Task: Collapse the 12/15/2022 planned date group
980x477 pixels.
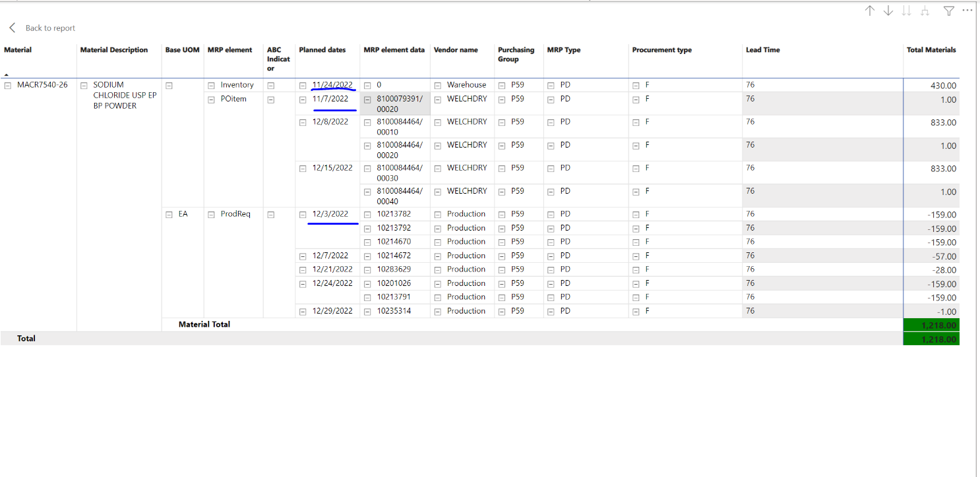Action: (x=303, y=168)
